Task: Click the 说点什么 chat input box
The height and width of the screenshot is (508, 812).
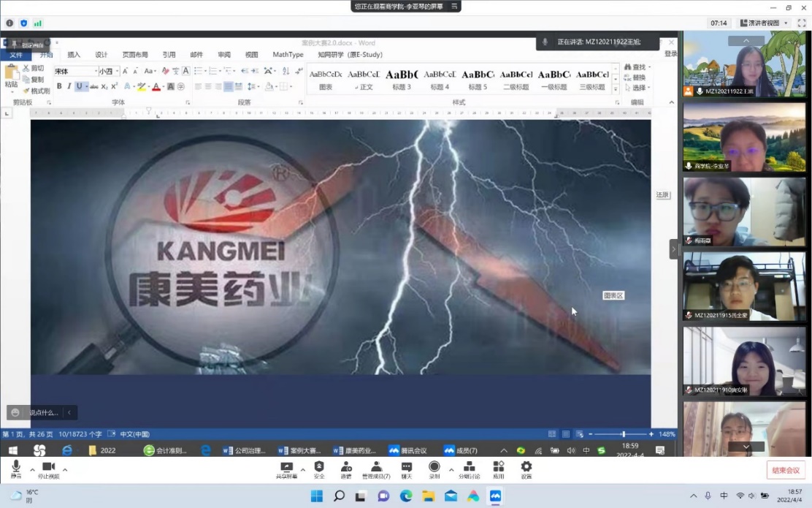Action: [44, 413]
